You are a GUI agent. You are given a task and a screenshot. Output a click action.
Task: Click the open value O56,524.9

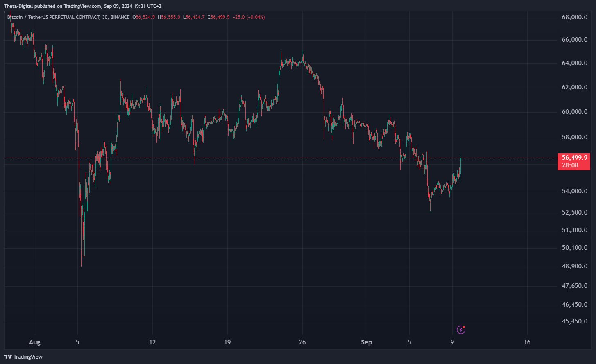[x=144, y=17]
